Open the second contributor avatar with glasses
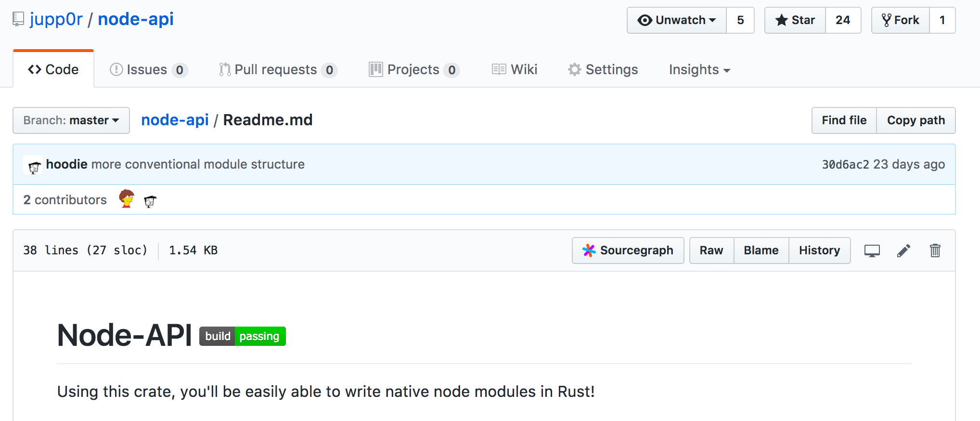 150,201
